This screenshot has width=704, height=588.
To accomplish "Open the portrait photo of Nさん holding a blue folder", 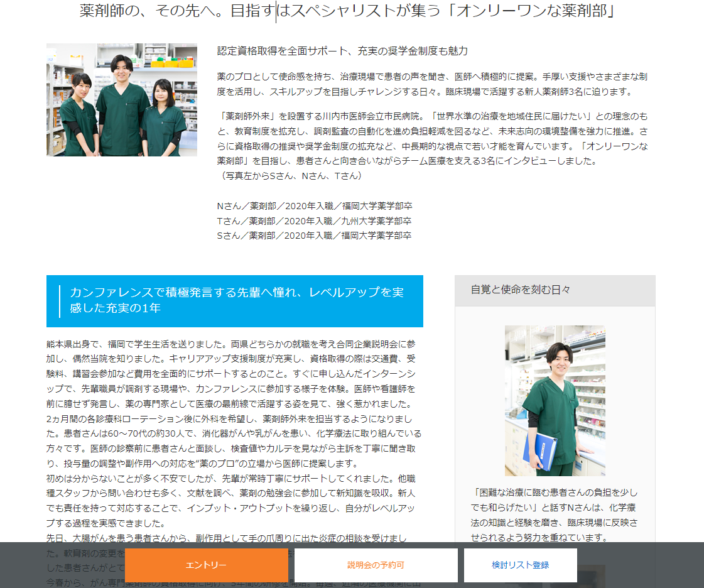I will 555,401.
